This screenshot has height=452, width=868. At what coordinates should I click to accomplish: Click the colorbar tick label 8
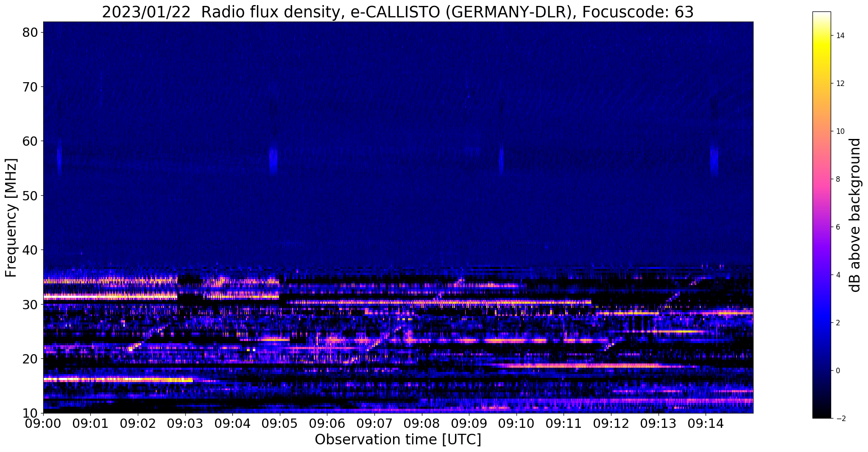[x=838, y=179]
